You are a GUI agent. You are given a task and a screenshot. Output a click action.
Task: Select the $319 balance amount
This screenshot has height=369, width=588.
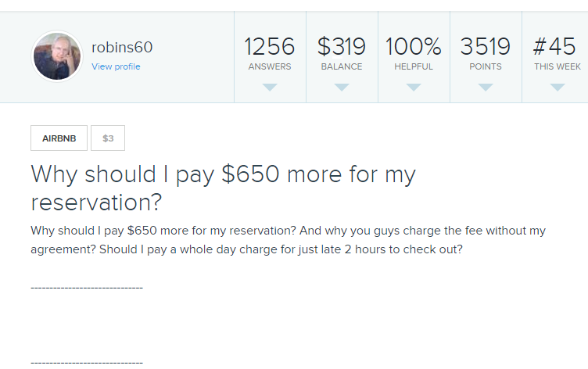coord(342,47)
